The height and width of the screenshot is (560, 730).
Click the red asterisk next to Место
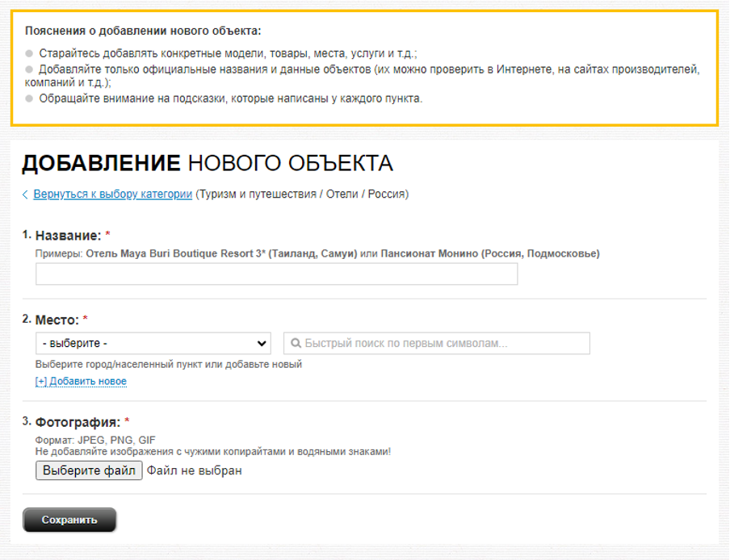click(x=85, y=320)
